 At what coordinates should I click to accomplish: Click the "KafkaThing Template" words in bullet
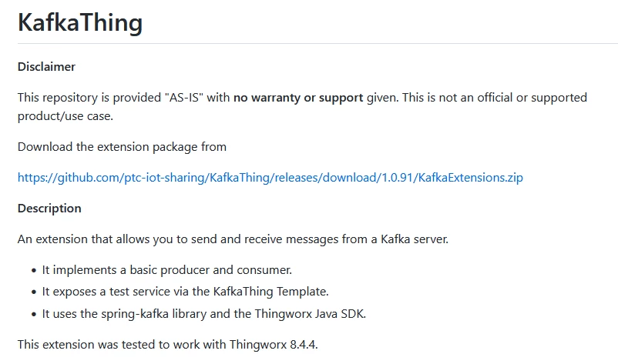pos(270,292)
